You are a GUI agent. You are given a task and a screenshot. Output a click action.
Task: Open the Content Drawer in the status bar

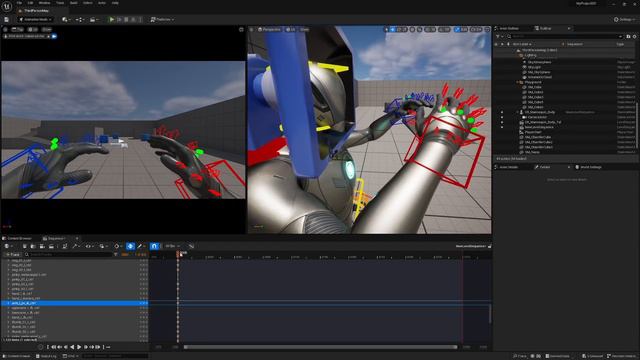pos(16,356)
